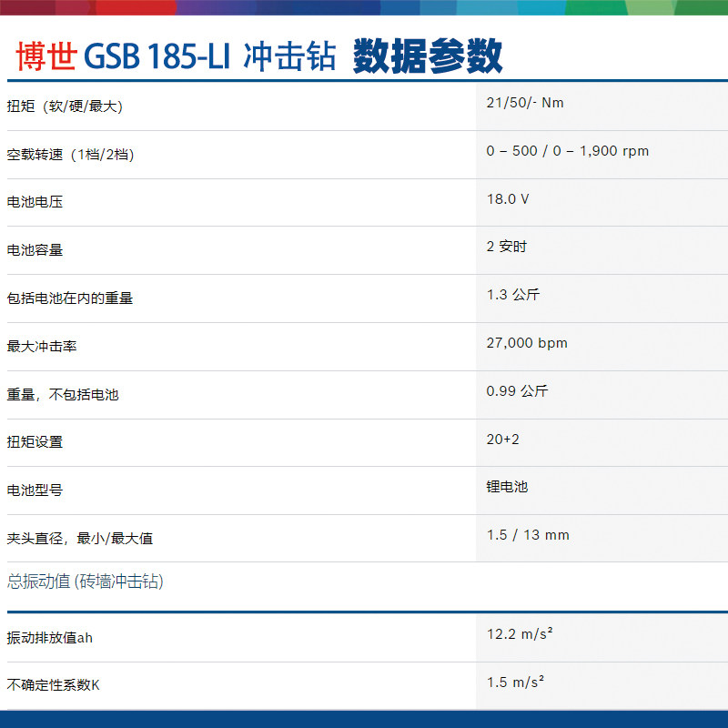728x728 pixels.
Task: Click the label '不确定性系数K'
Action: (54, 685)
